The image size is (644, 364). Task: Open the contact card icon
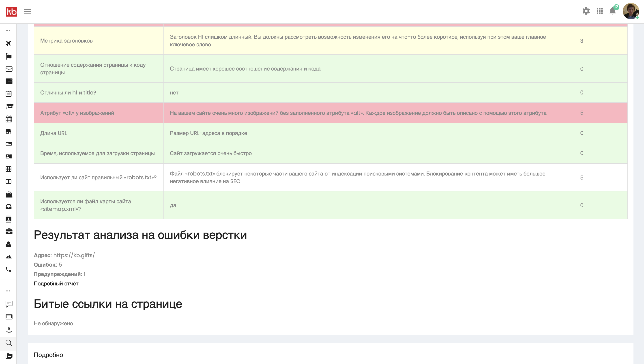tap(9, 156)
